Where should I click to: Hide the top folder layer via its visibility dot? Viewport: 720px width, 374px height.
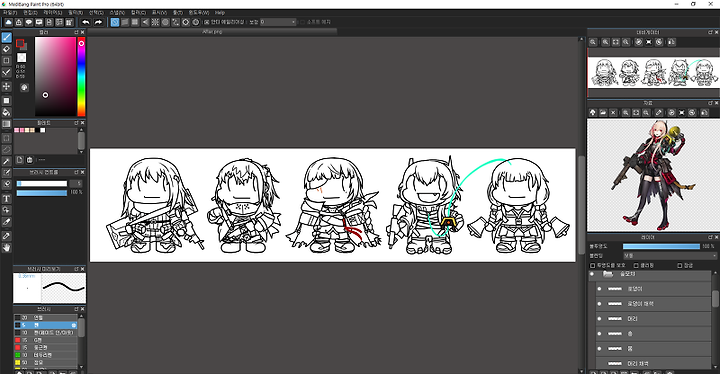tap(592, 274)
